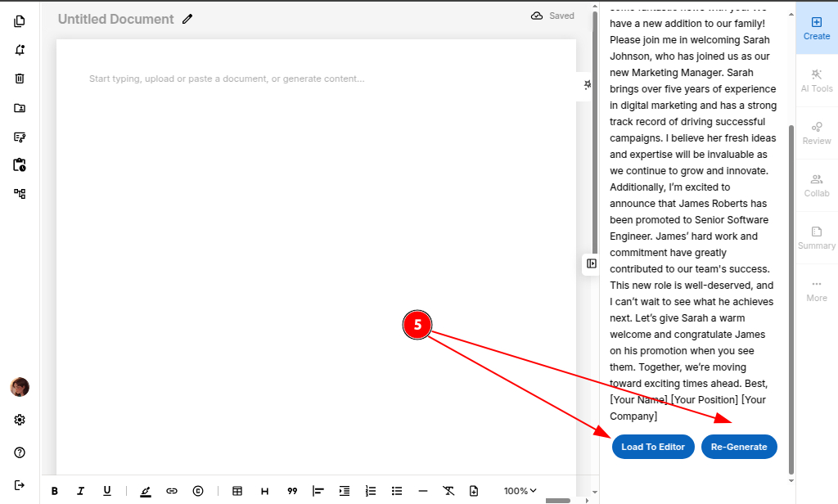This screenshot has width=838, height=504.
Task: Click into the empty document editor area
Action: coord(316,245)
